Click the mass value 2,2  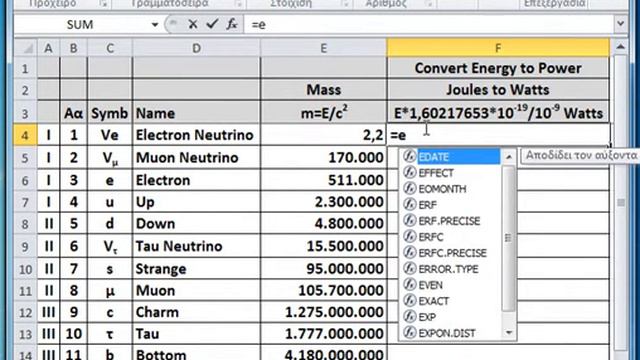(x=323, y=135)
